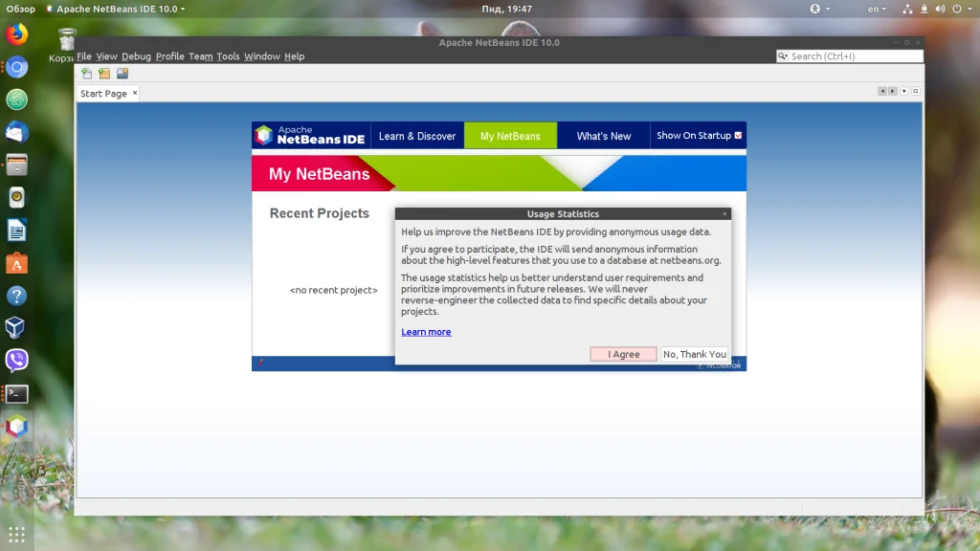Open the View menu
Image resolution: width=980 pixels, height=551 pixels.
pos(106,56)
